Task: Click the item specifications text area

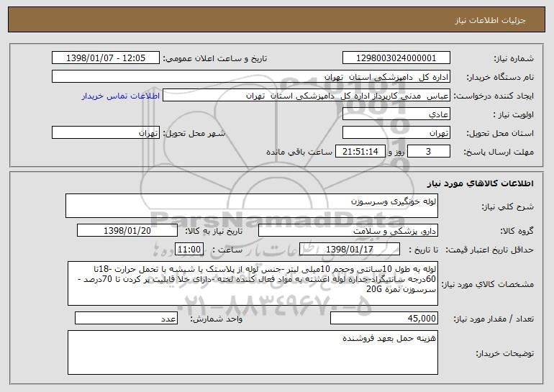Action: click(253, 283)
